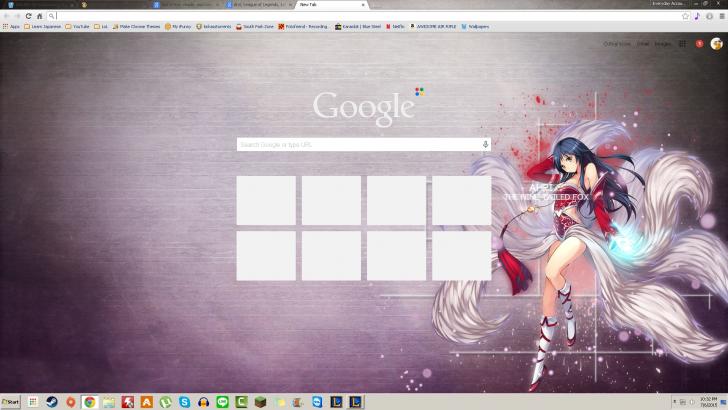The image size is (728, 410).
Task: Switch to the first pinned browser tab
Action: [x=11, y=5]
